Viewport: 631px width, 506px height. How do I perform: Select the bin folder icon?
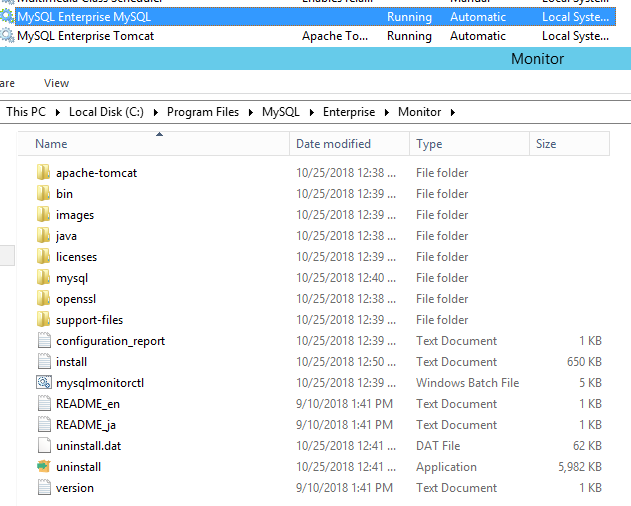(43, 193)
